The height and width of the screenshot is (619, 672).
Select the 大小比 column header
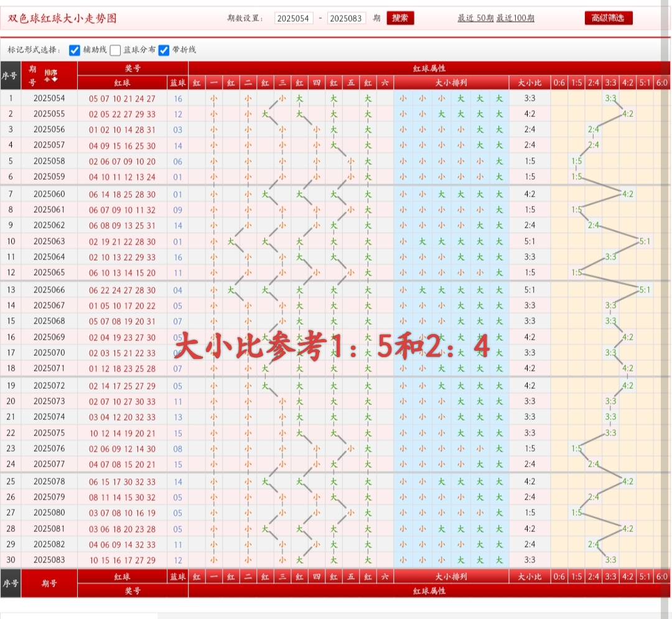530,81
